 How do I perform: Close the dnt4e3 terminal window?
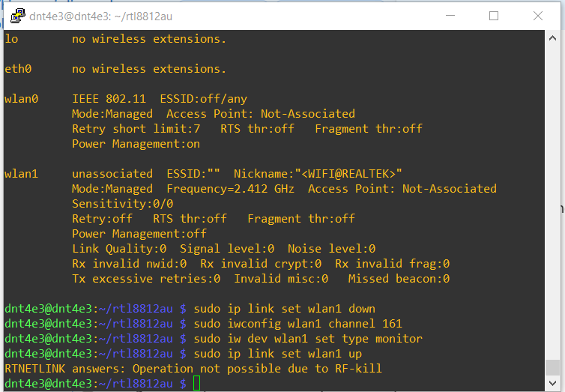pos(537,15)
